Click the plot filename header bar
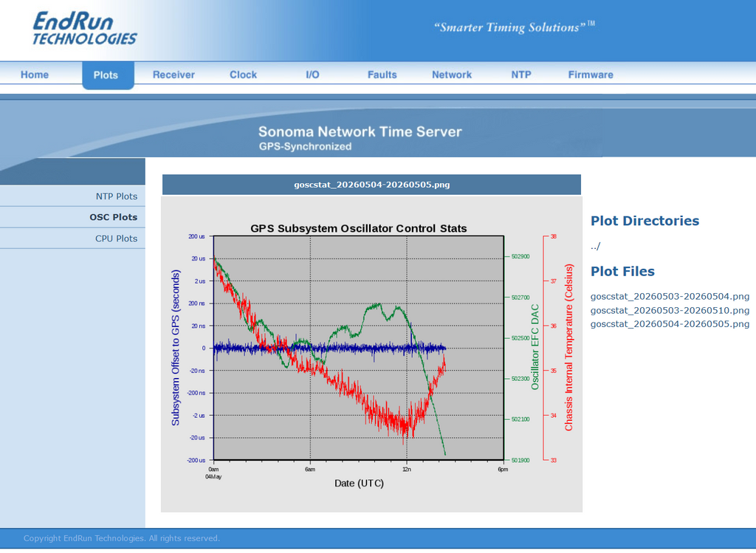 tap(372, 185)
